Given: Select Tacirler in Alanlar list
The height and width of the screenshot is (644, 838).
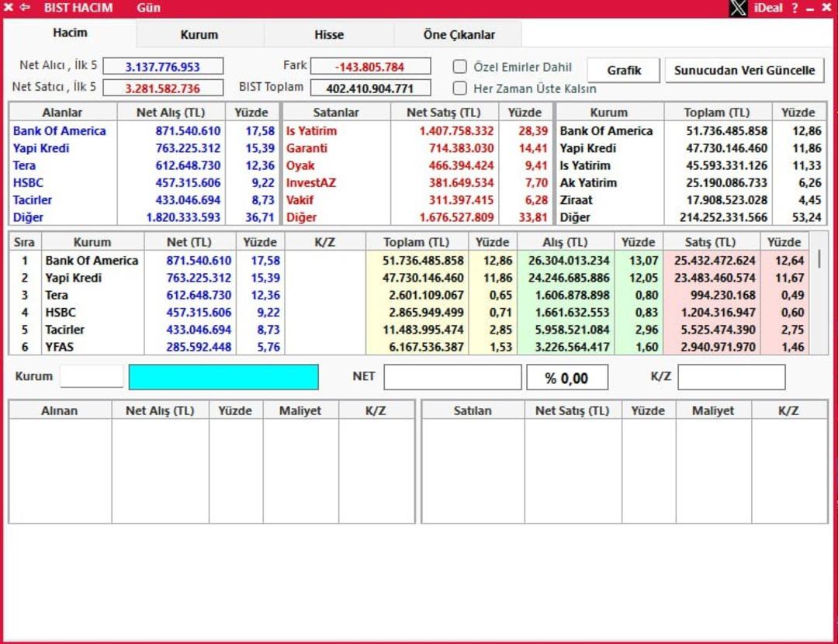Looking at the screenshot, I should click(x=33, y=200).
